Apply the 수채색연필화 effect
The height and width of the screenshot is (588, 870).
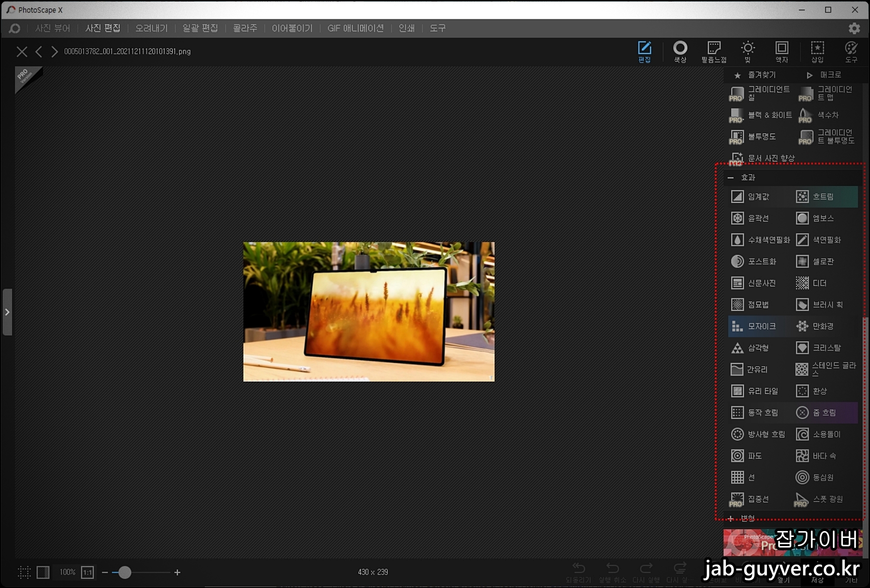(x=760, y=240)
